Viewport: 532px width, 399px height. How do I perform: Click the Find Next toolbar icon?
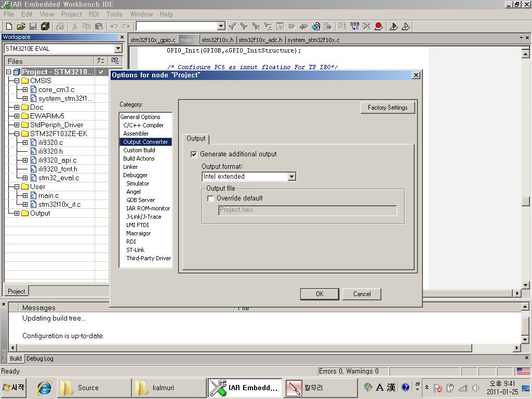pyautogui.click(x=244, y=26)
